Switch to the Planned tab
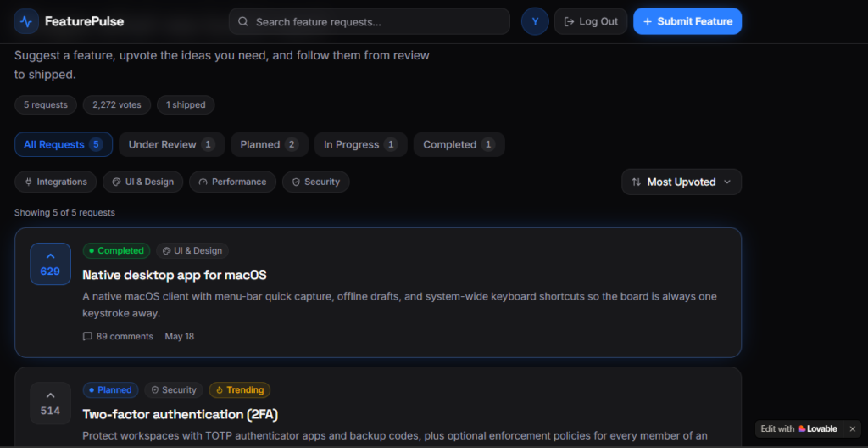868x448 pixels. coord(270,145)
